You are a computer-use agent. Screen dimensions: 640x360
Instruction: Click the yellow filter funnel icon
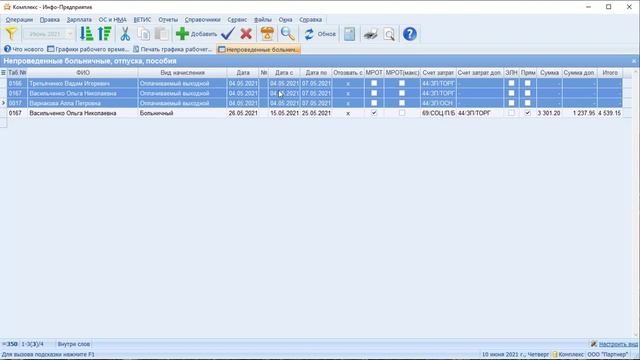point(11,34)
